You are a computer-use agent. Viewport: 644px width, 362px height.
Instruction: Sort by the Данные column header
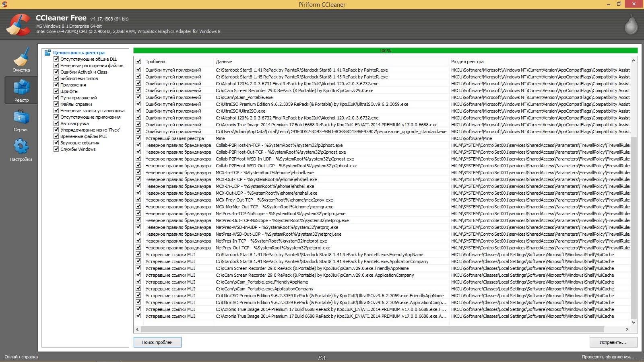pyautogui.click(x=331, y=62)
